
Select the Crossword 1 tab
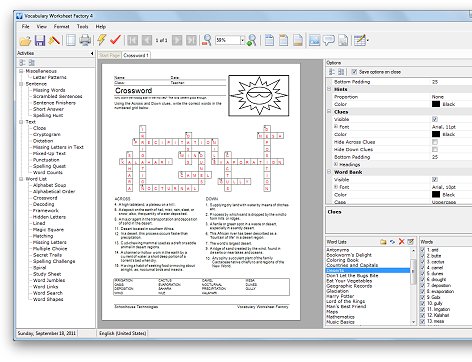pyautogui.click(x=136, y=55)
